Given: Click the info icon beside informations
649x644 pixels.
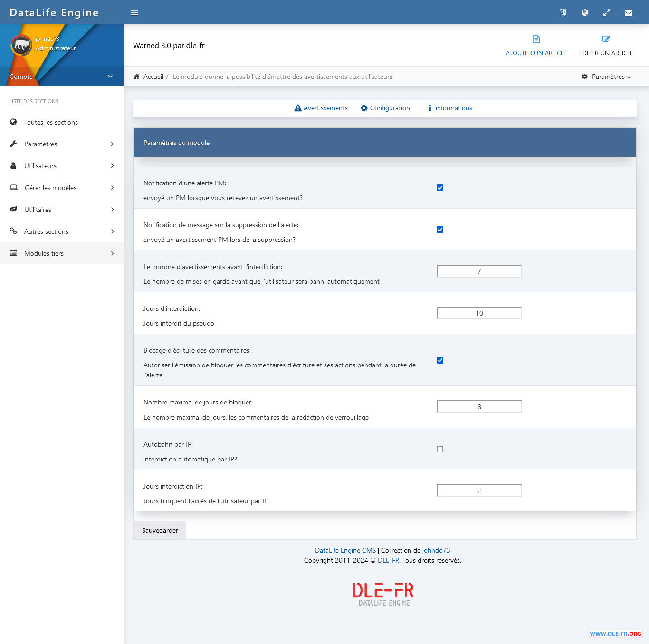Looking at the screenshot, I should (430, 108).
